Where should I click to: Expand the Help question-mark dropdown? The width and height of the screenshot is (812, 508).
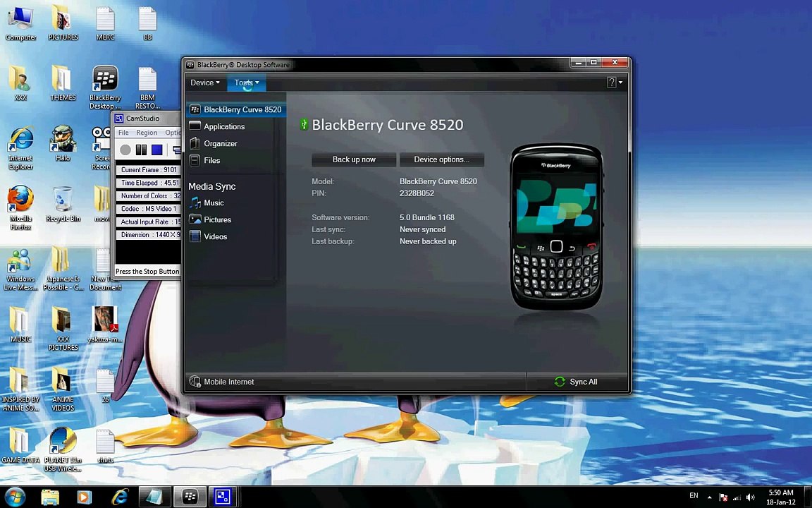[614, 82]
